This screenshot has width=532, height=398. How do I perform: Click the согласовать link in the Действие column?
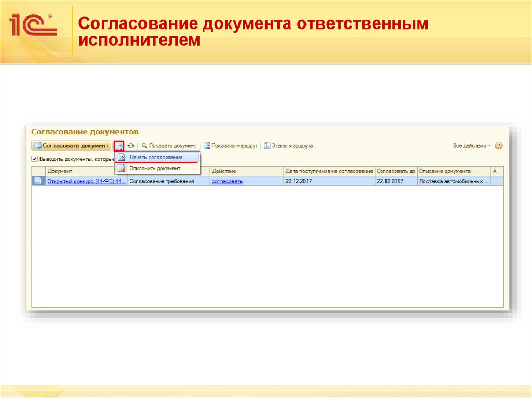227,181
